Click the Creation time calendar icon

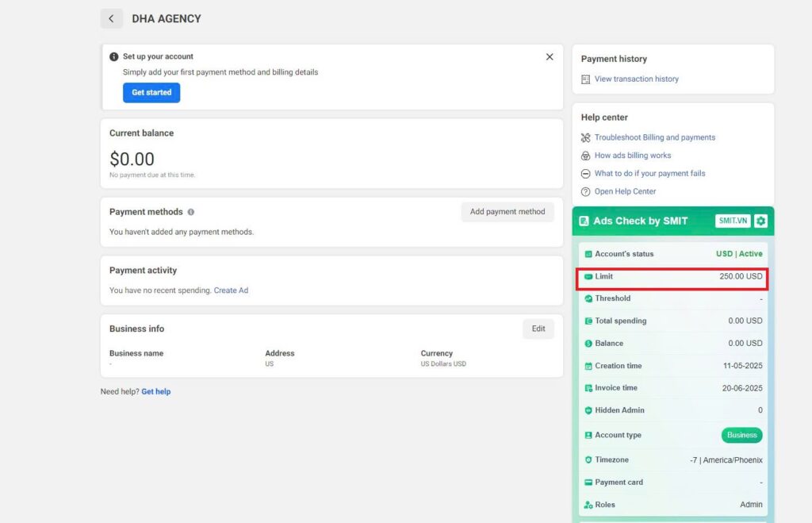click(588, 366)
